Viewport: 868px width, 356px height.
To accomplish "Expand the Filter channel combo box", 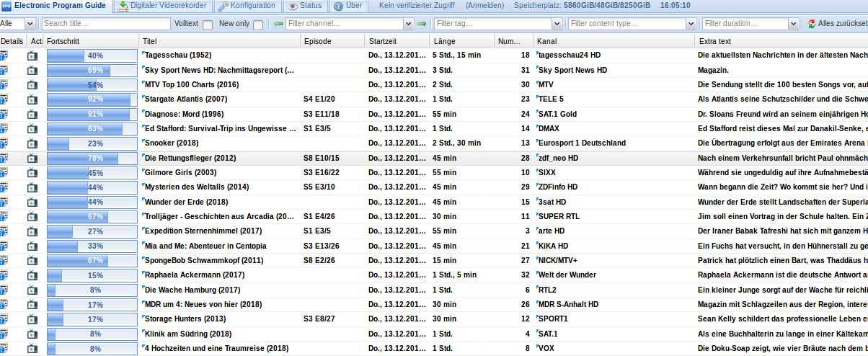I will point(407,24).
